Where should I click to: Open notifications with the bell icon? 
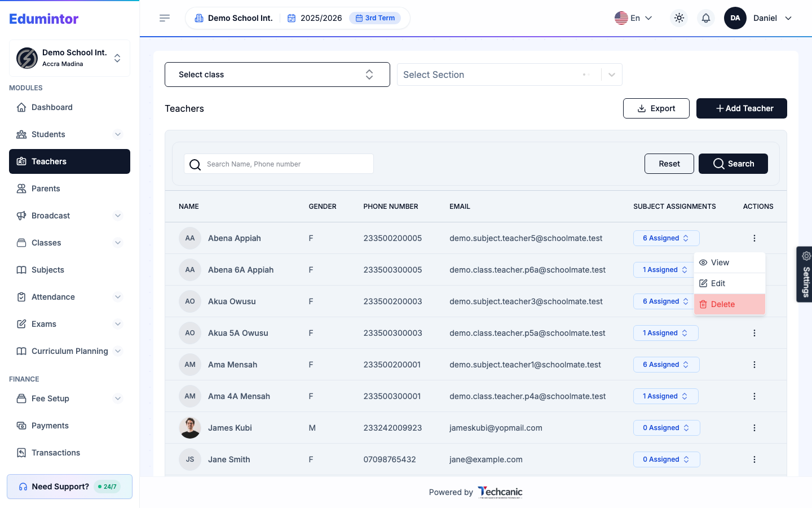point(706,18)
